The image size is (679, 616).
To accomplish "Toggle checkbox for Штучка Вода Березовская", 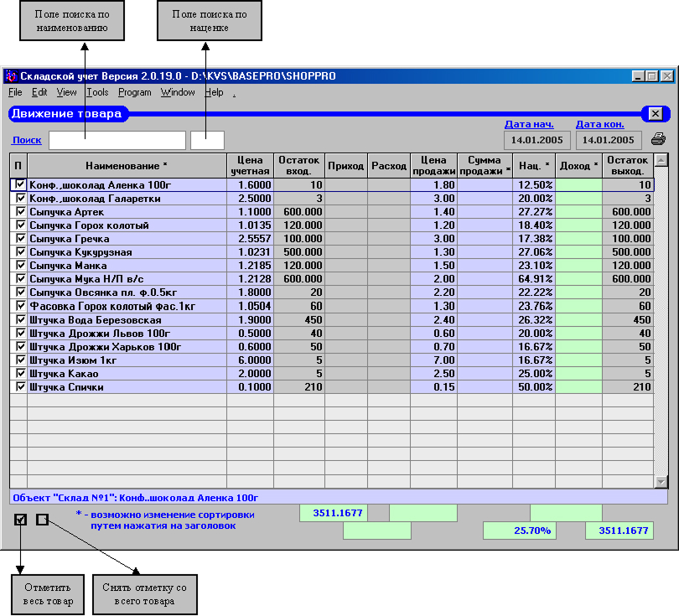I will [20, 319].
